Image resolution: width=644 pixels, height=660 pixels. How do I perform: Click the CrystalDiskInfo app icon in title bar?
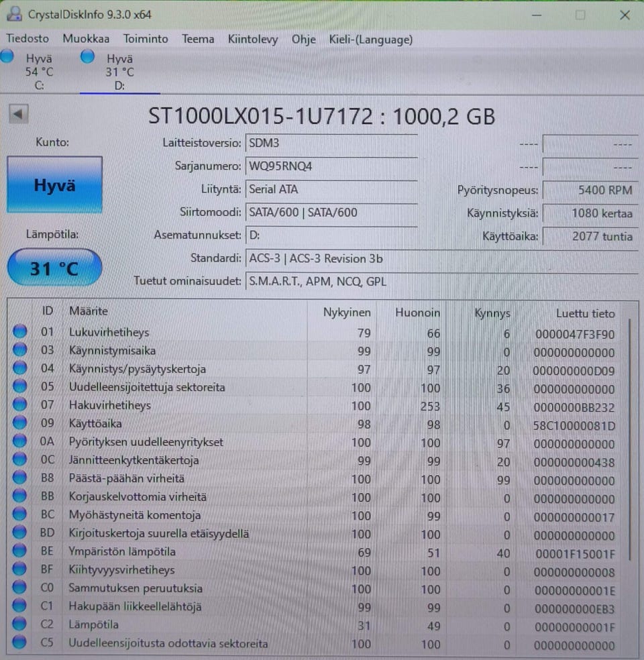coord(14,13)
